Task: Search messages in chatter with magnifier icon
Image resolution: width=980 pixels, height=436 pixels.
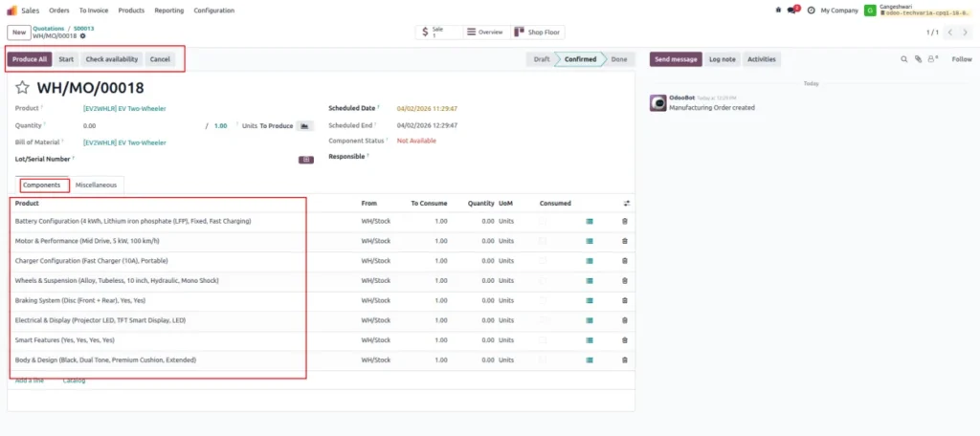Action: tap(903, 59)
